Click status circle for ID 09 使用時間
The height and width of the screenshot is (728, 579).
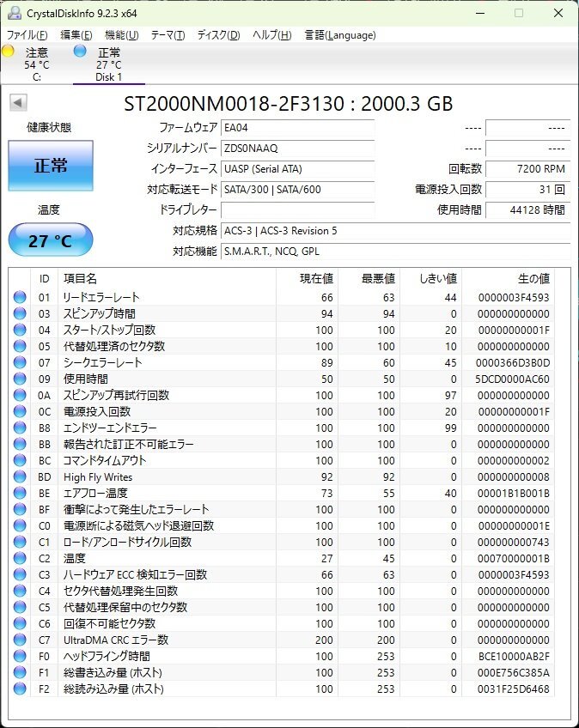20,379
